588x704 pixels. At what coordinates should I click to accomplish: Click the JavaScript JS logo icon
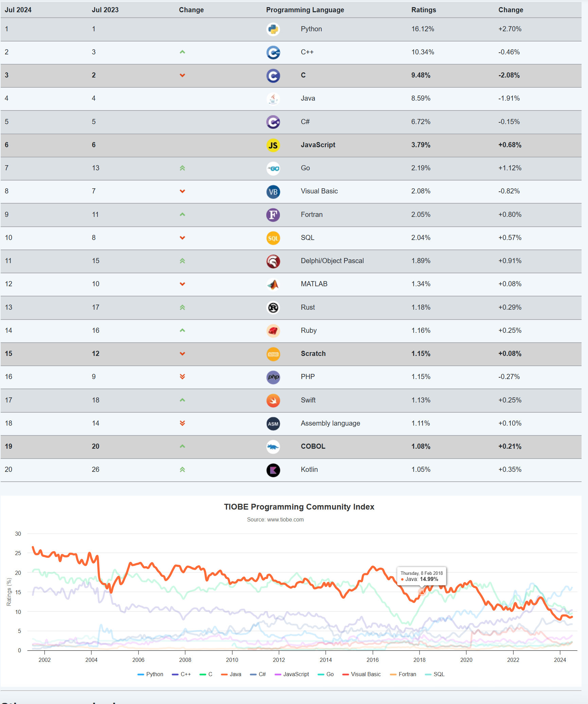click(x=273, y=145)
